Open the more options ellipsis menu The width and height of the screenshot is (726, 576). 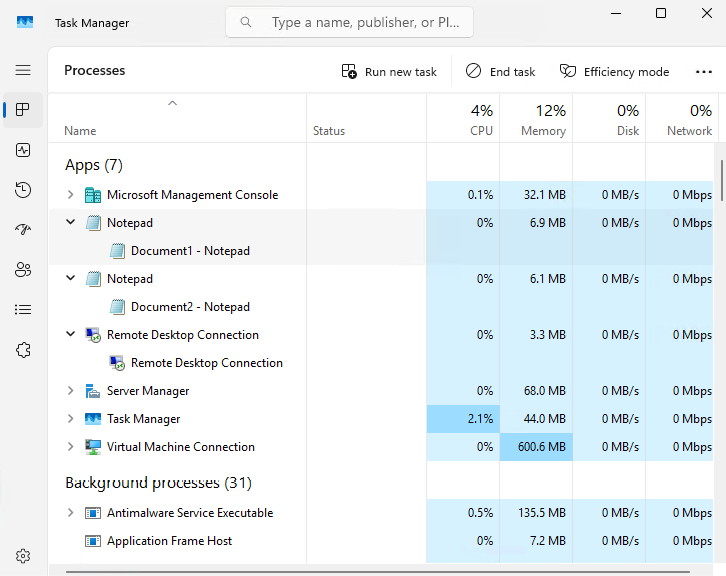(703, 72)
